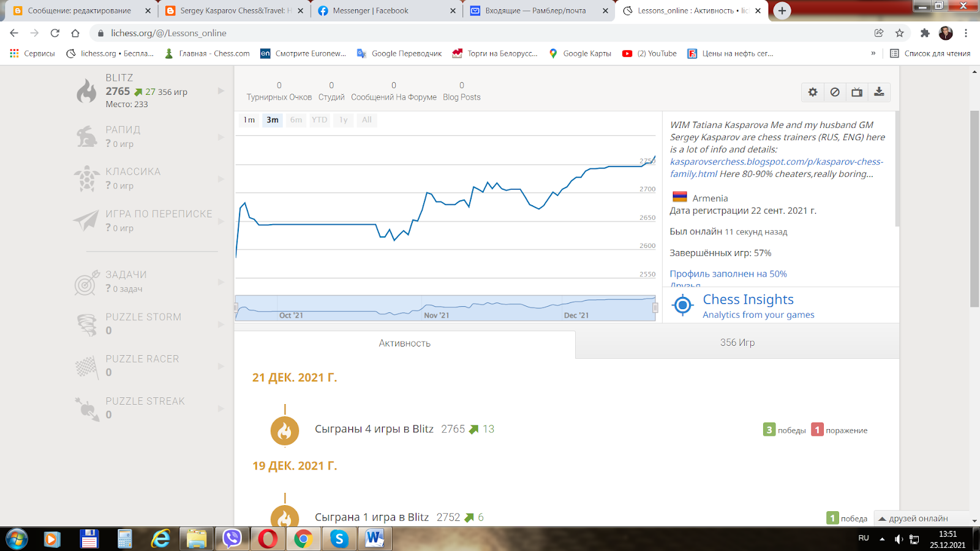Open Chrome three-dot menu
Image resolution: width=980 pixels, height=551 pixels.
coord(966,33)
